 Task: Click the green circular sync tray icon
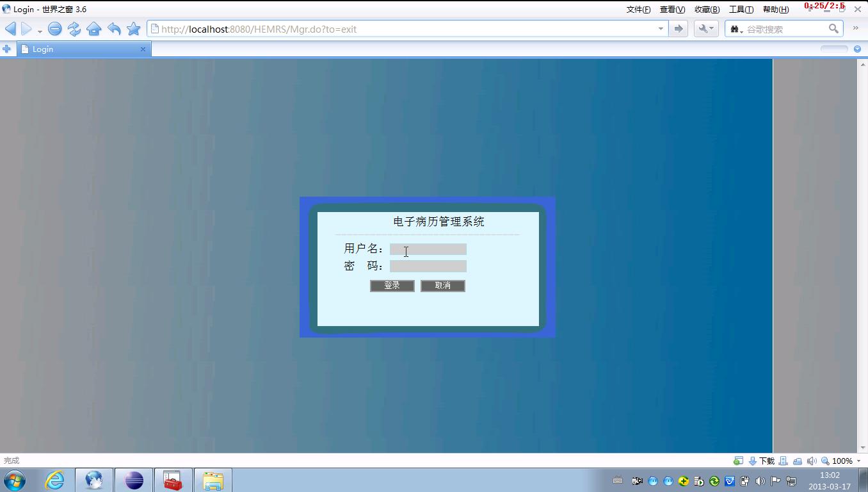click(714, 480)
